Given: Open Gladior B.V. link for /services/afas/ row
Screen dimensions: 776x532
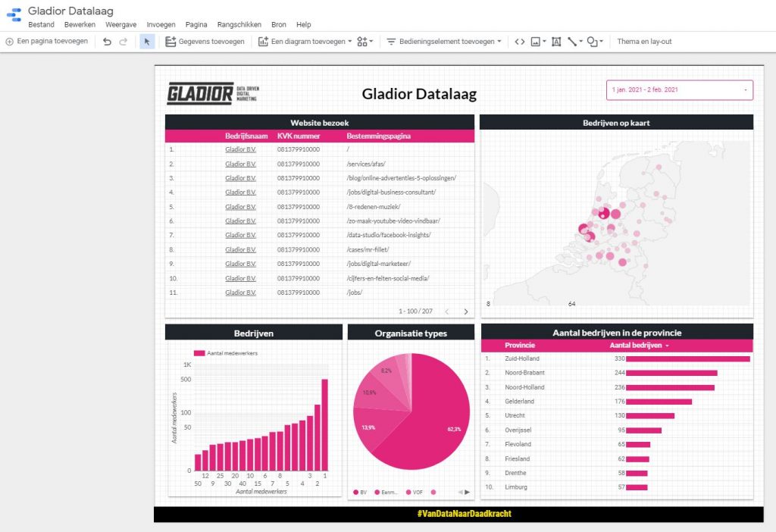Looking at the screenshot, I should [240, 164].
